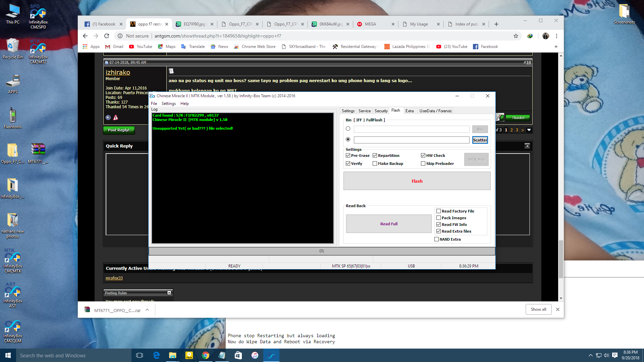Image resolution: width=644 pixels, height=362 pixels.
Task: Enable Read Factory File checkbox
Action: point(439,211)
